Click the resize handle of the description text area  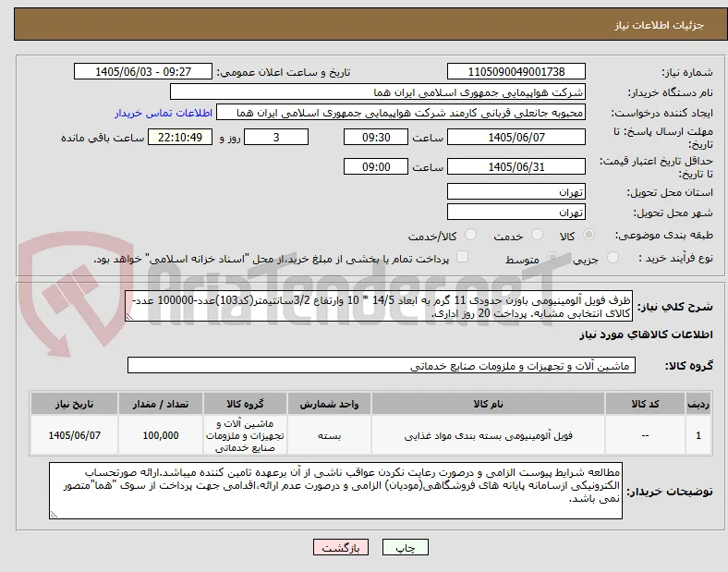(x=129, y=317)
